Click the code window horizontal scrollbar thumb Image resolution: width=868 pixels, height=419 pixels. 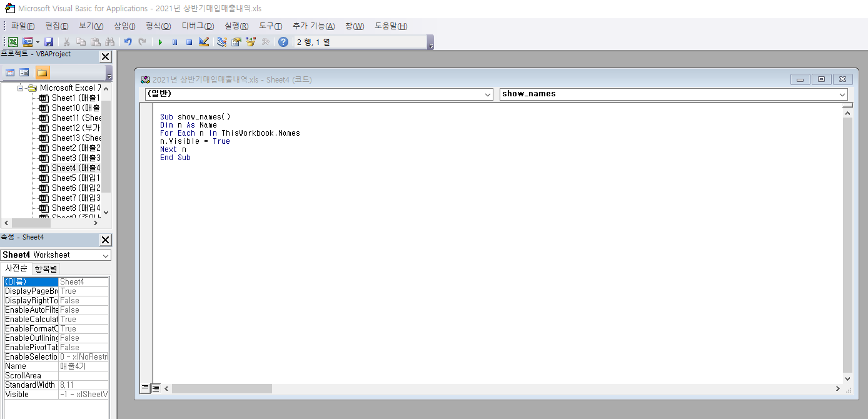[222, 388]
